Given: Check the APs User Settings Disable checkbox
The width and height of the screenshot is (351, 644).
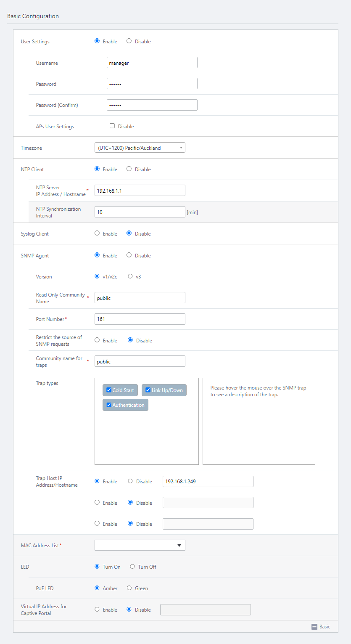Looking at the screenshot, I should coord(112,126).
